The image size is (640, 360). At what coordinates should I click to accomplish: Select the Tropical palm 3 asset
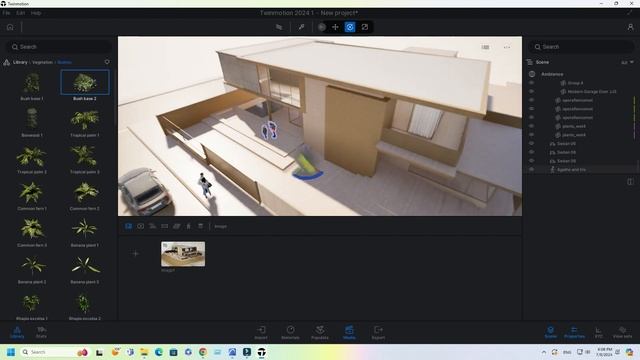pyautogui.click(x=85, y=159)
